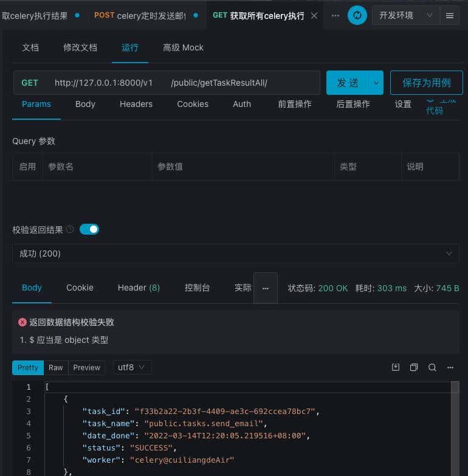Open the response Cookie tab
The image size is (468, 476).
80,288
